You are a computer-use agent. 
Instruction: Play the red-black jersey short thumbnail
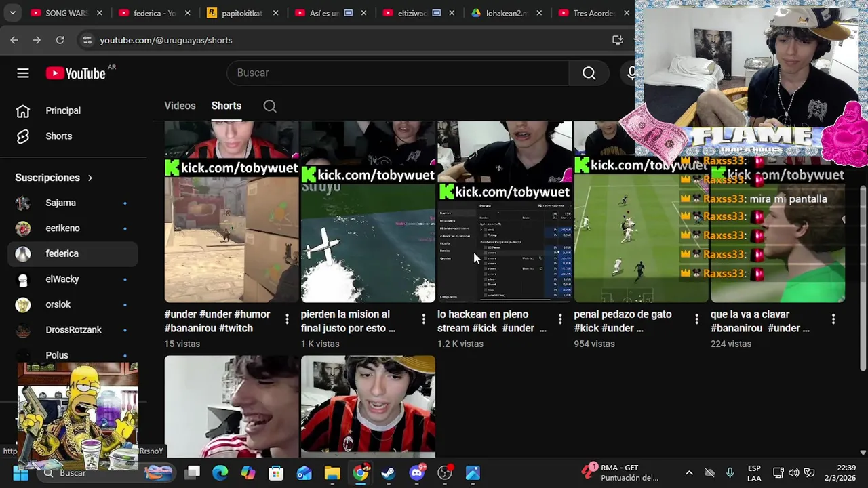pyautogui.click(x=368, y=407)
